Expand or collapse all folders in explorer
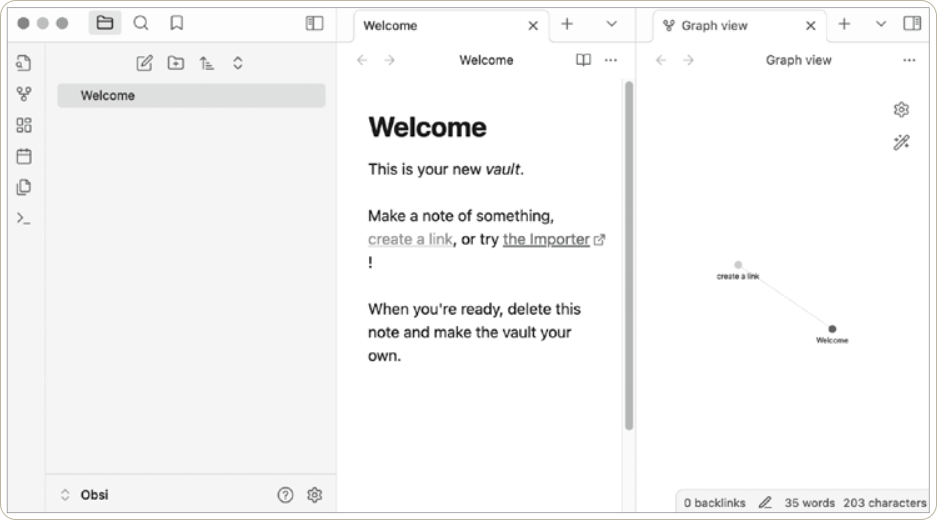 click(238, 63)
